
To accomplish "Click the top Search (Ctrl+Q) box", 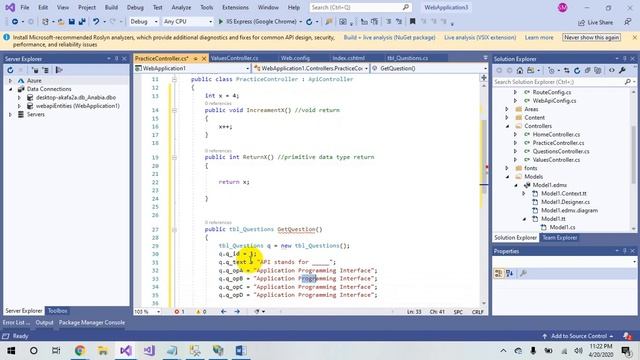I will point(360,7).
